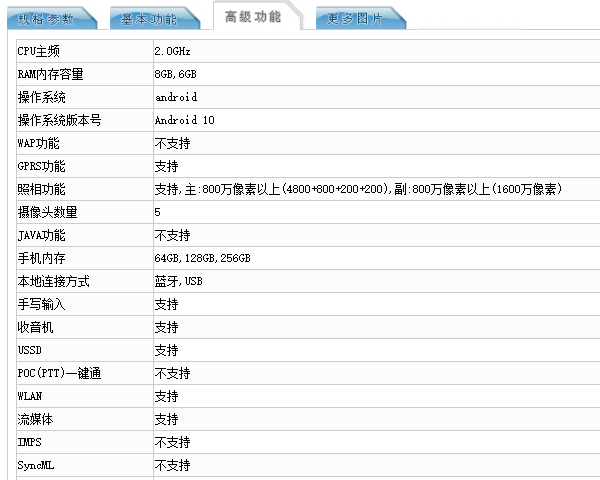This screenshot has height=480, width=600.
Task: Click the JAVA功能 label
Action: pyautogui.click(x=41, y=235)
